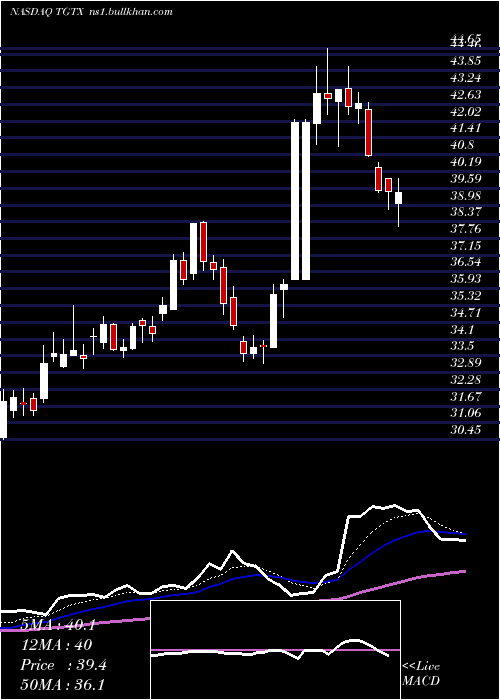Select the 31.67 price axis label

pyautogui.click(x=464, y=397)
